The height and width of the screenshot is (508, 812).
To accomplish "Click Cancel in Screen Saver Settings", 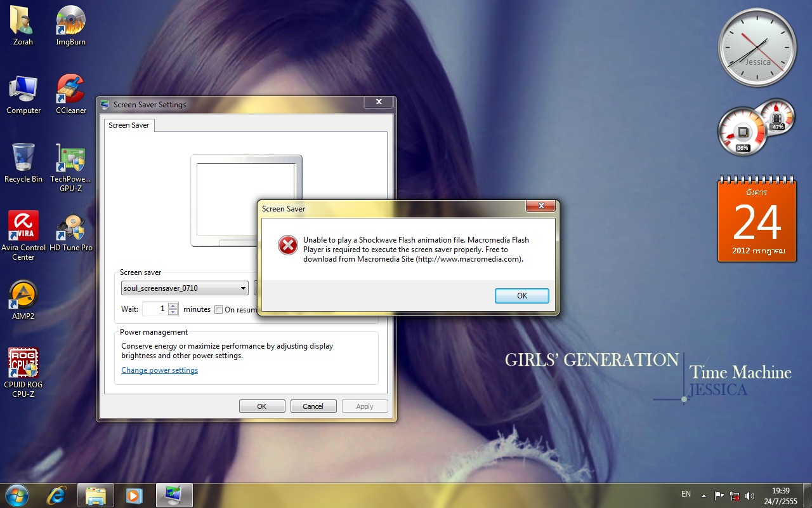I will pyautogui.click(x=313, y=406).
